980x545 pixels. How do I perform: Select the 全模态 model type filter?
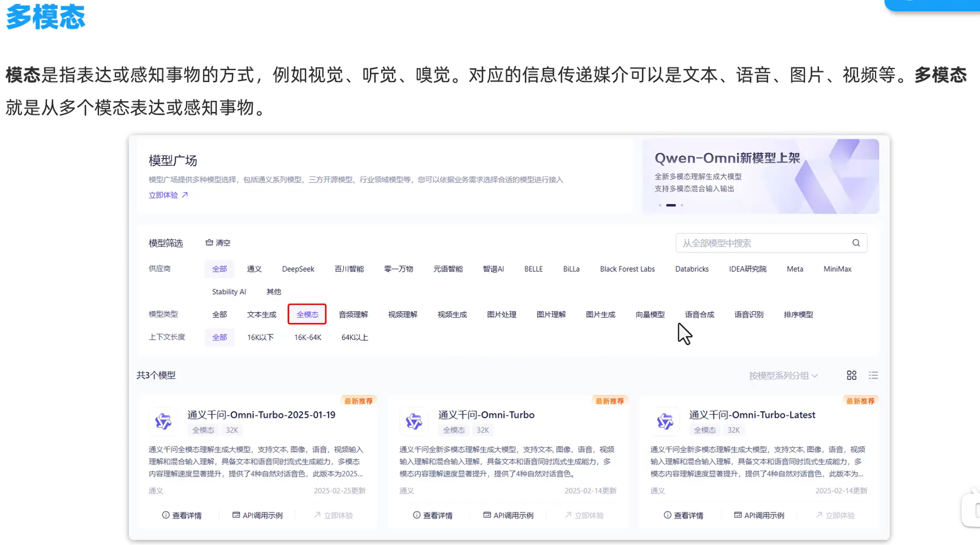(x=307, y=314)
